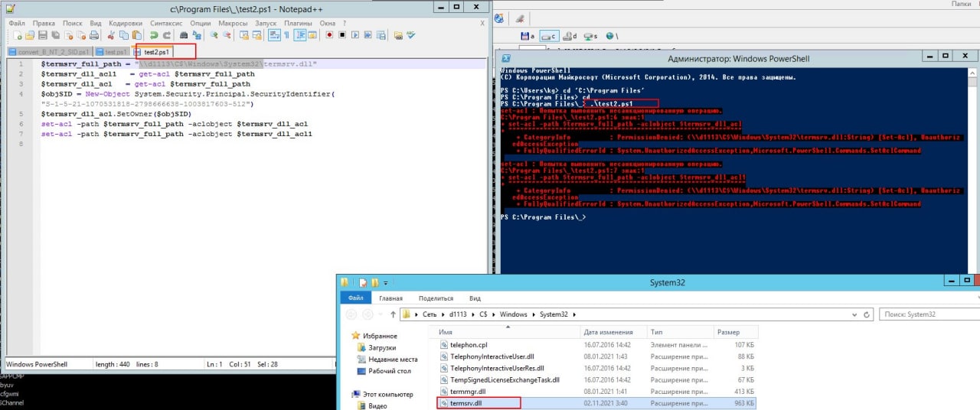The image size is (980, 410).
Task: Click Zoom Out icon in Notepad++ toolbar
Action: pos(227,35)
